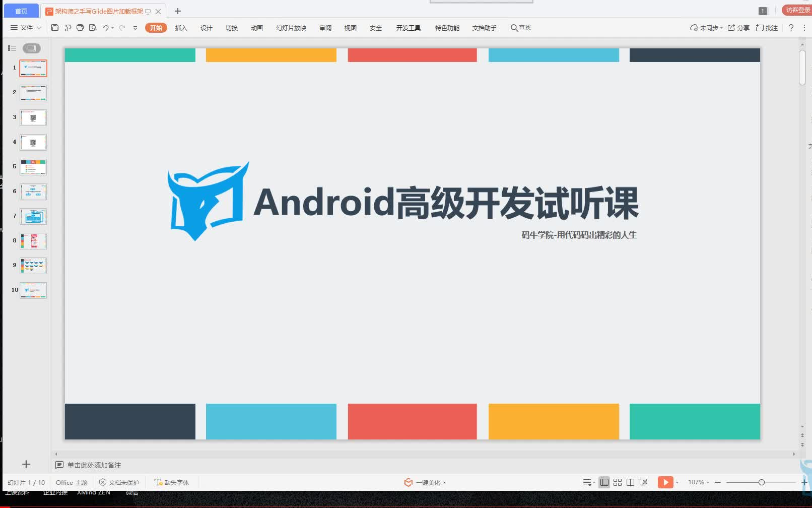Open the 幻灯片放映 slideshow tab
Image resolution: width=812 pixels, height=508 pixels.
coord(291,28)
